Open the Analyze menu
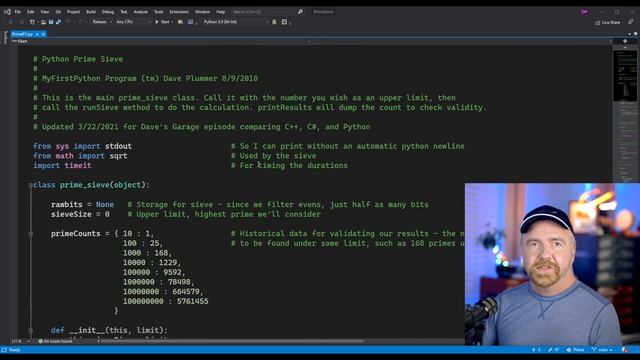 pos(140,12)
